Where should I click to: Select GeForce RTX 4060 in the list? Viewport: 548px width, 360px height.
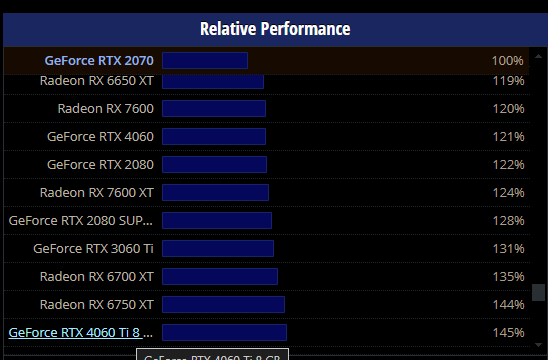pyautogui.click(x=100, y=137)
